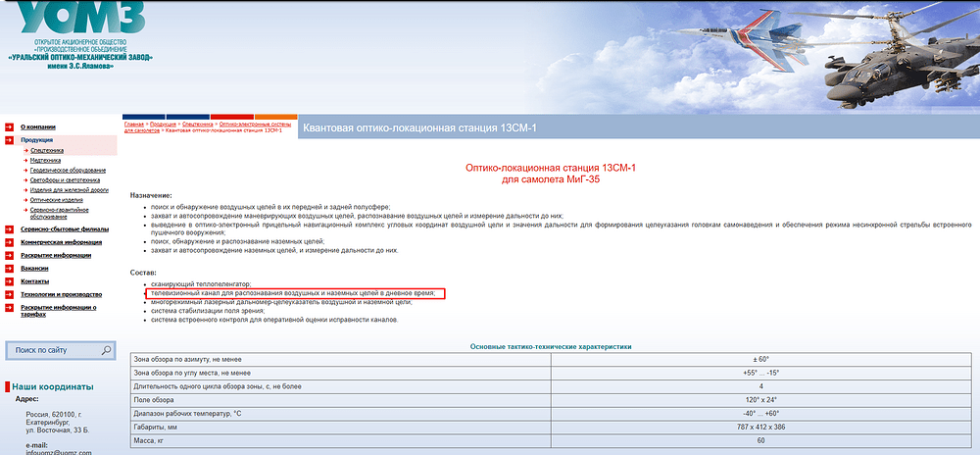
Task: Open Изделия для железной дороги submenu link
Action: click(x=70, y=190)
